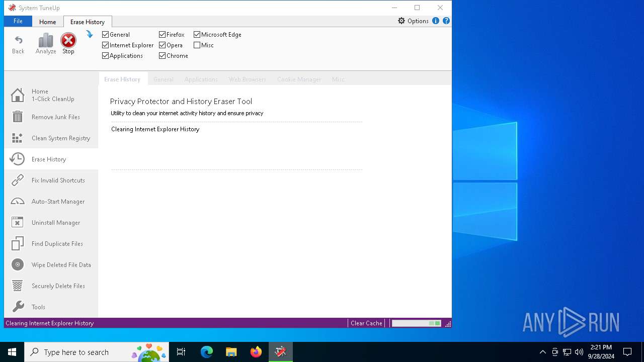Image resolution: width=644 pixels, height=362 pixels.
Task: Open the Tools wrench section
Action: click(51, 307)
